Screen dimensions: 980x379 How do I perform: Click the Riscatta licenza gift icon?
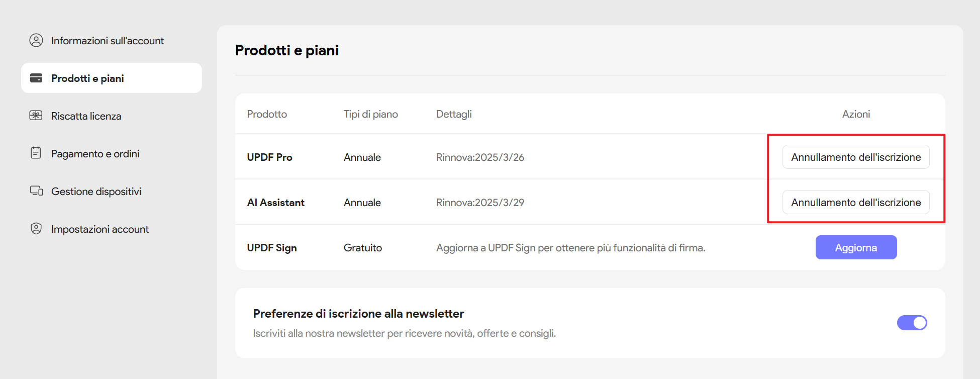click(36, 116)
